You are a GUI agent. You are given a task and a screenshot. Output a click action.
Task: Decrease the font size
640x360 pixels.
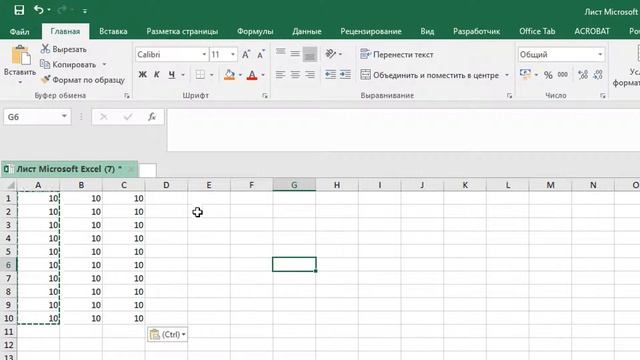click(x=260, y=54)
